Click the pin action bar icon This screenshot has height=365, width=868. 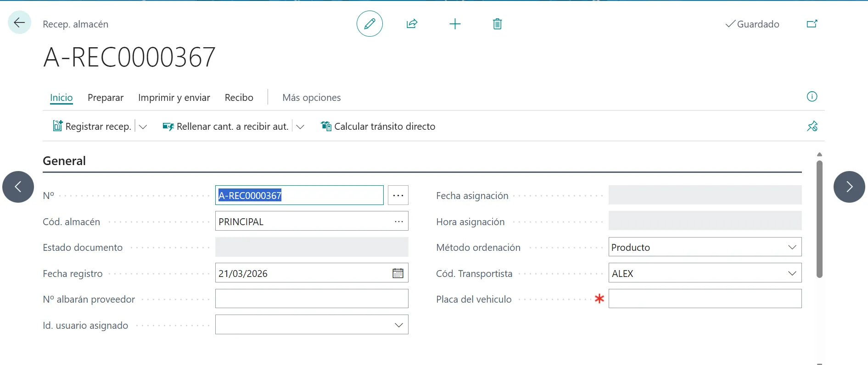812,126
